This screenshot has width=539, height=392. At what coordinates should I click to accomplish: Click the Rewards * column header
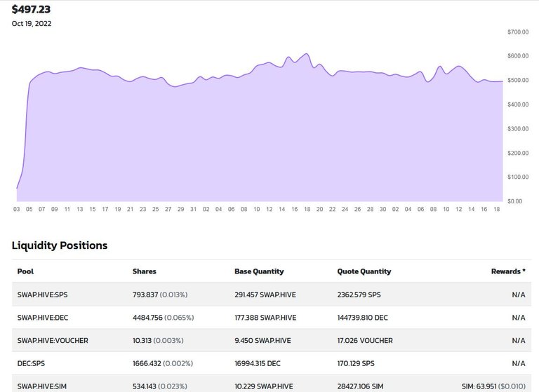pos(508,271)
